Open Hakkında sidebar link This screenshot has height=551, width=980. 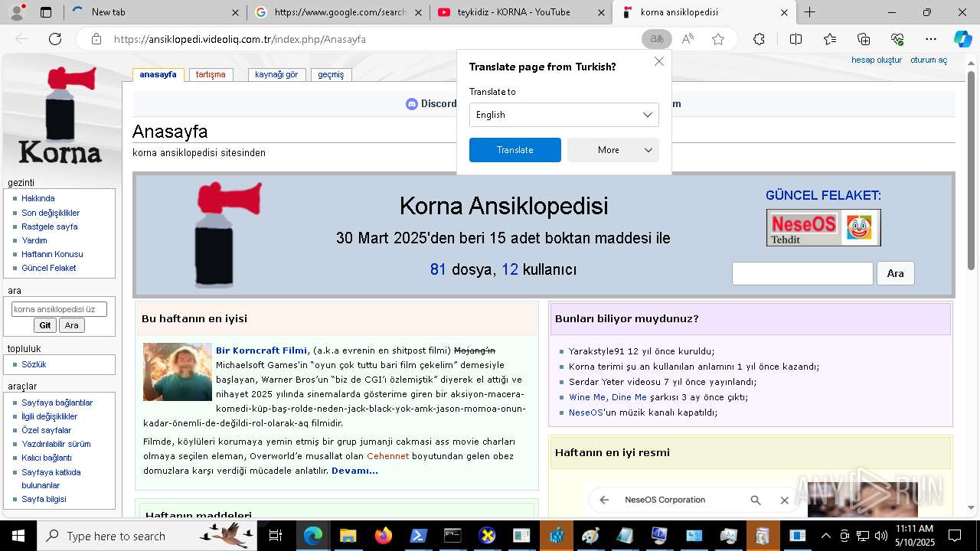(x=38, y=198)
